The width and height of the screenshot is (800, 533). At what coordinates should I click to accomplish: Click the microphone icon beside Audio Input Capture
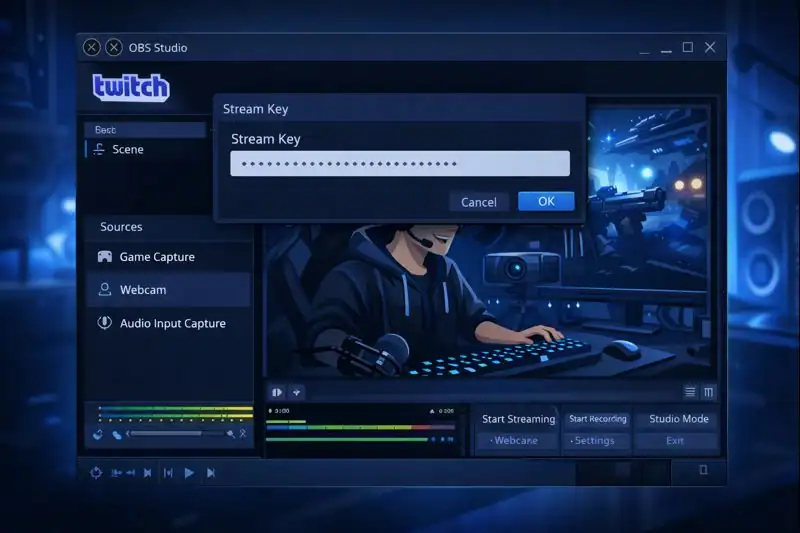point(105,323)
